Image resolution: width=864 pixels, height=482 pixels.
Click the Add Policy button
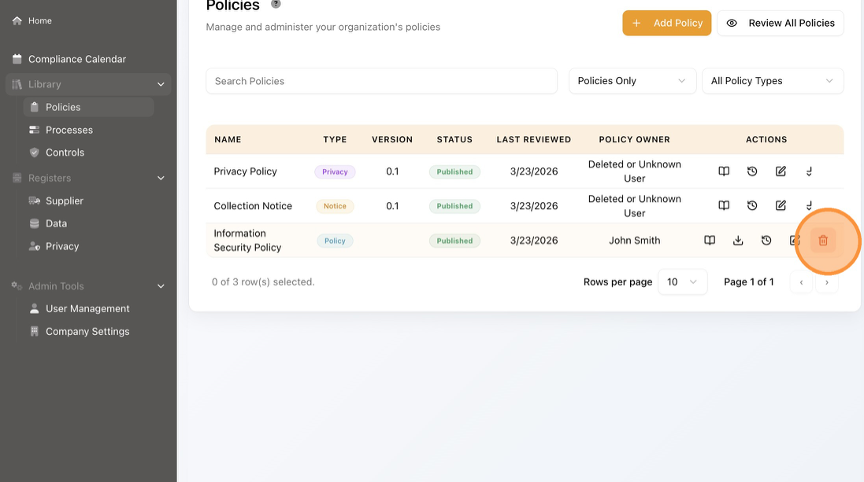tap(666, 23)
